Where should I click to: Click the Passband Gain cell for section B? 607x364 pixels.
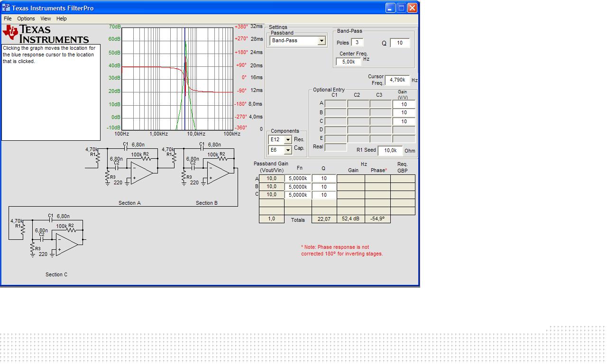272,187
